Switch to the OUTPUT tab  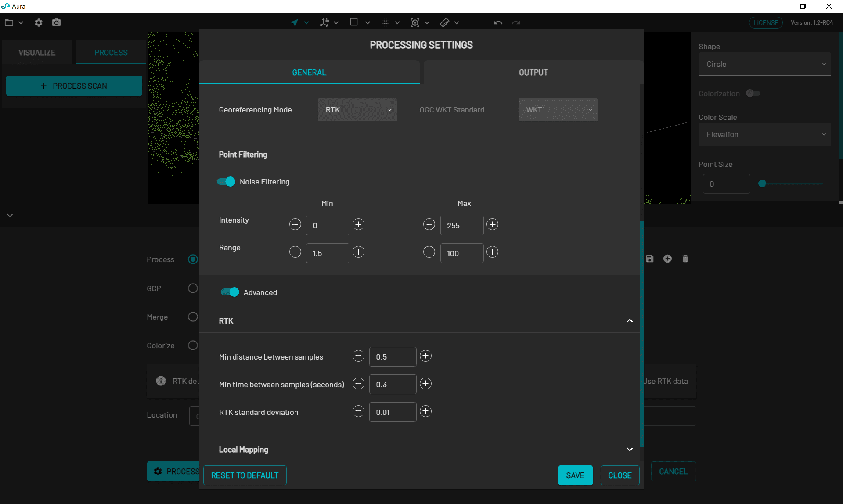coord(533,72)
